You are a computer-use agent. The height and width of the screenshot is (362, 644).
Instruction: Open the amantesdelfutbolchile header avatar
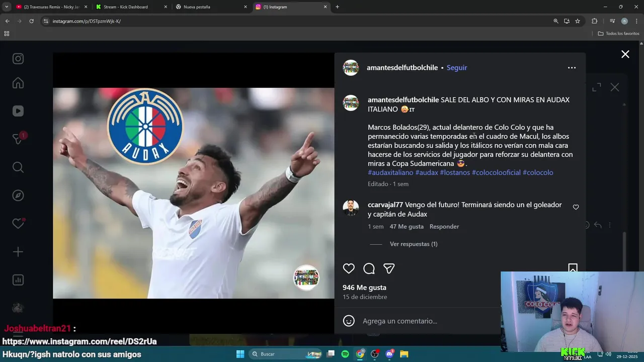(351, 68)
